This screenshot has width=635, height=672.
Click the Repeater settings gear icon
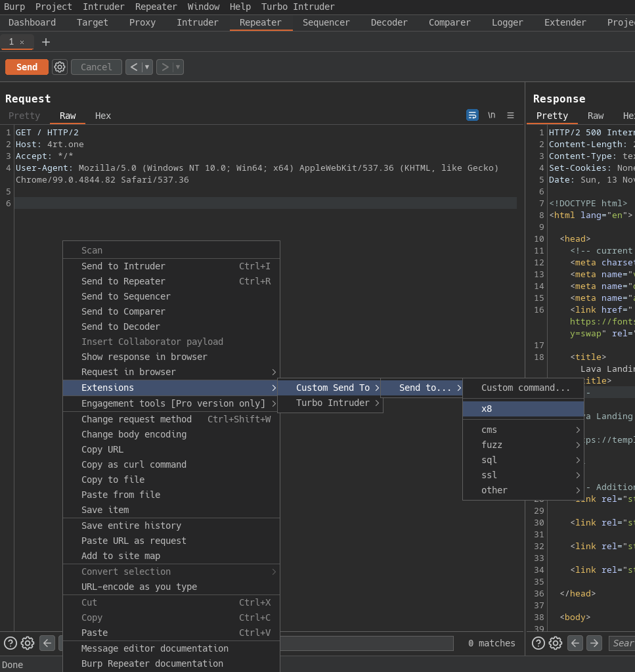tap(60, 67)
